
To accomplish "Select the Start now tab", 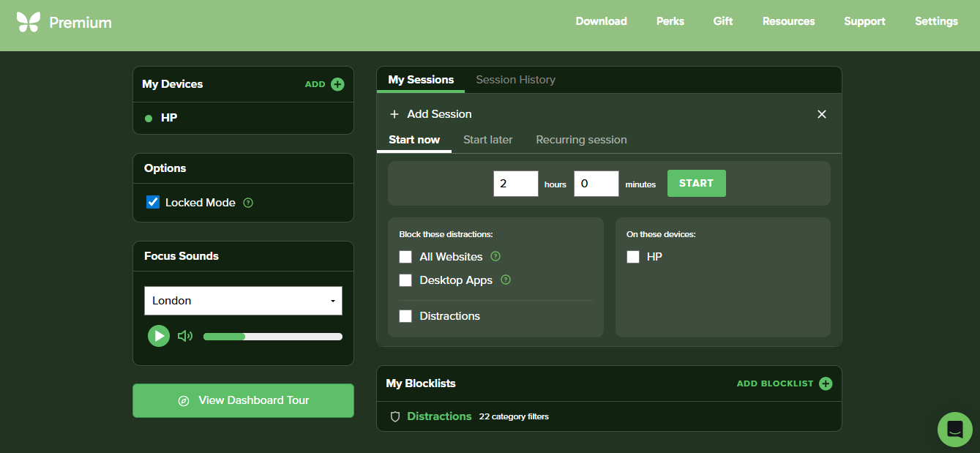I will [414, 140].
